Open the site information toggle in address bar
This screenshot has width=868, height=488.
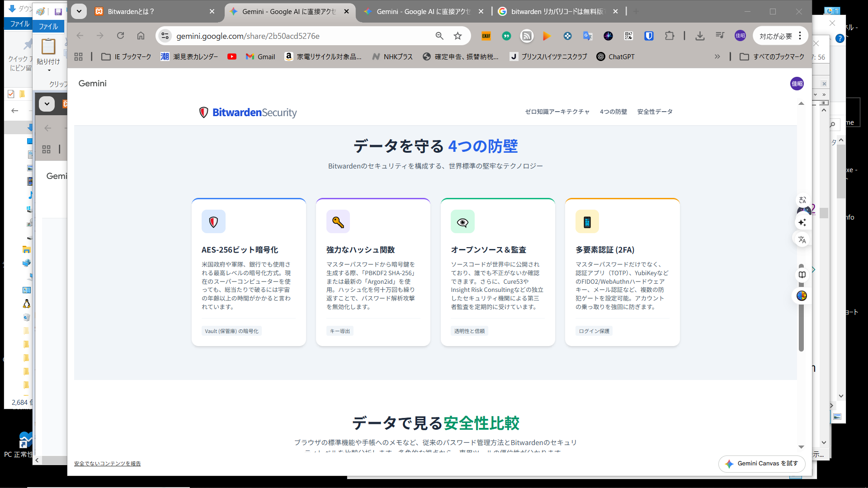[x=165, y=36]
